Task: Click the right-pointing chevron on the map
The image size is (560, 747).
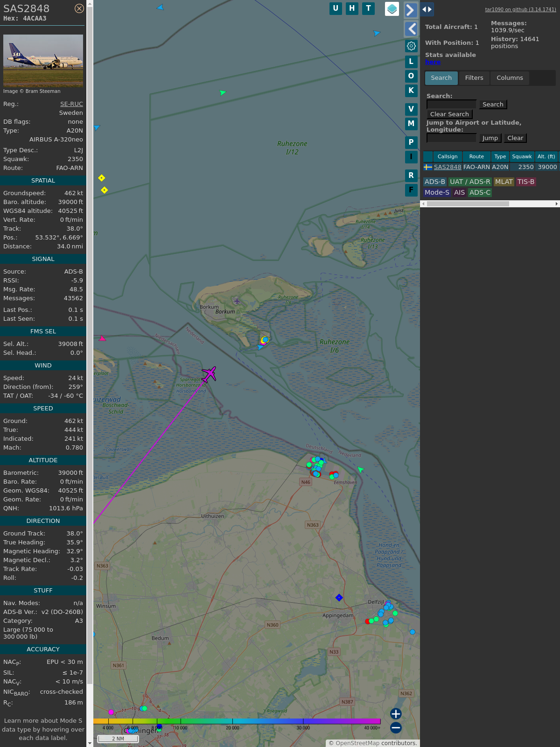Action: coord(411,10)
